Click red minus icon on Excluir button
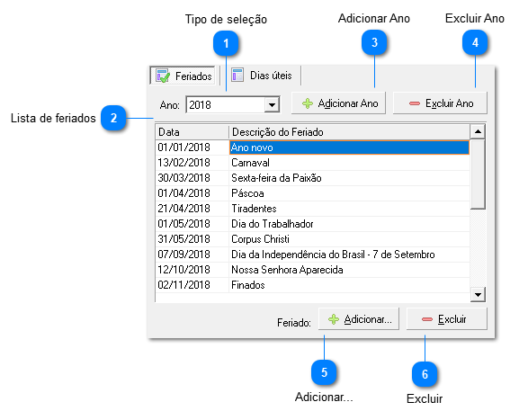 (427, 319)
